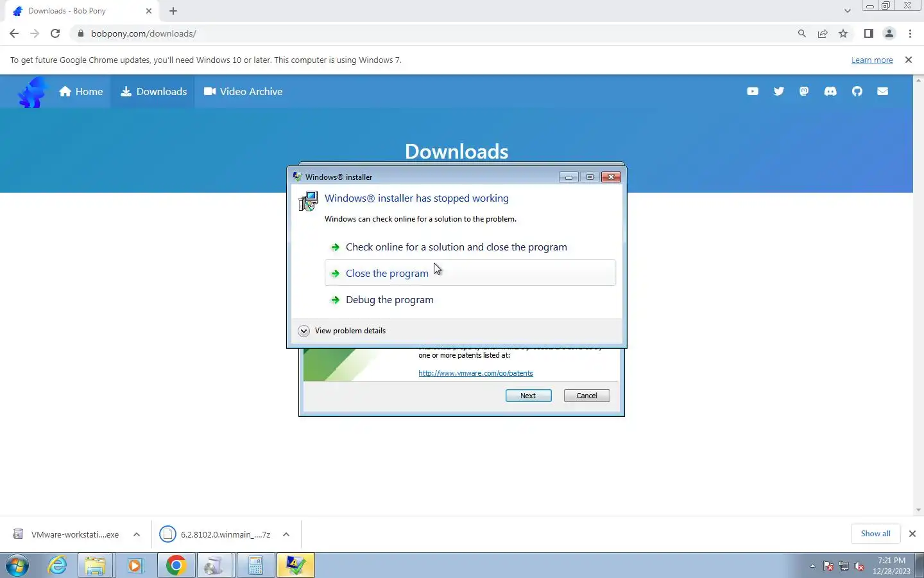Select the Downloads - Bob Pony browser tab
Image resolution: width=924 pixels, height=578 pixels.
click(x=80, y=11)
